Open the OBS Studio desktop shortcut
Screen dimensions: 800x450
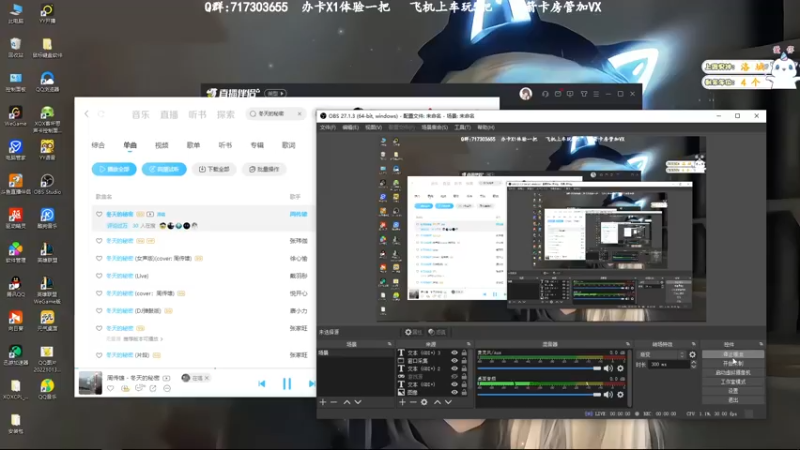point(47,184)
